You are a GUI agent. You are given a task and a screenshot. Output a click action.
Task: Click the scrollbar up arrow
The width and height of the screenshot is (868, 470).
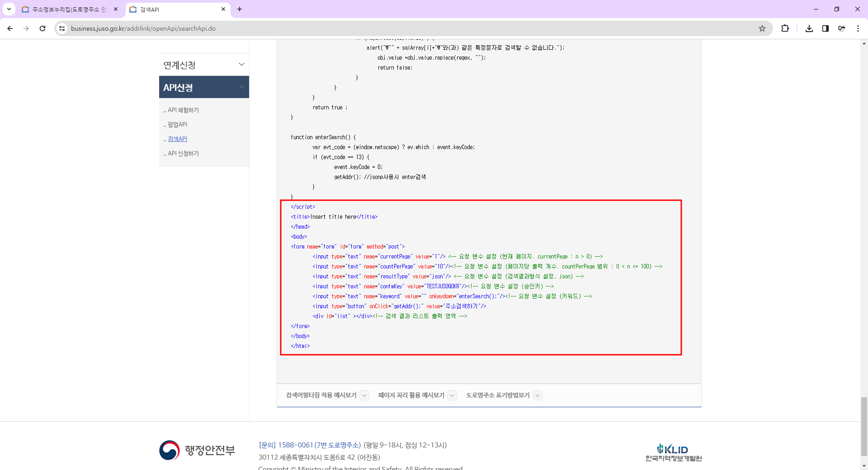coord(864,43)
